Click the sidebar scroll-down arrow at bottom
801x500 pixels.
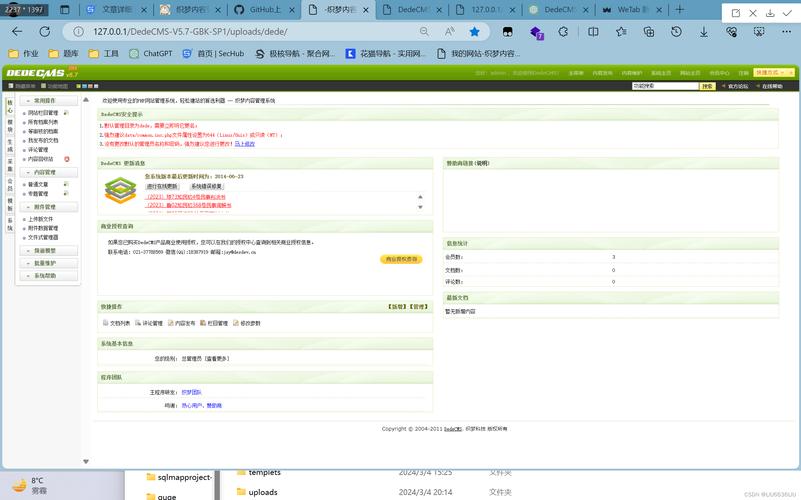point(86,462)
